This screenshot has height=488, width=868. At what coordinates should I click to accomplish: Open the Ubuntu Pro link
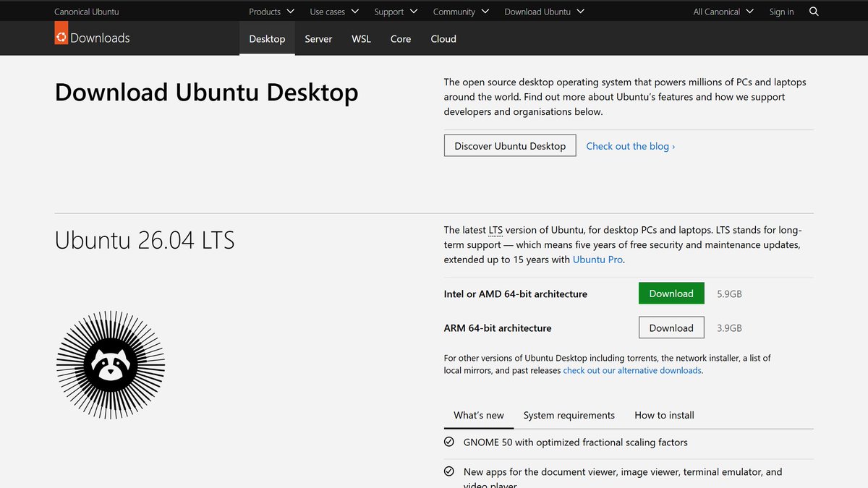click(597, 260)
